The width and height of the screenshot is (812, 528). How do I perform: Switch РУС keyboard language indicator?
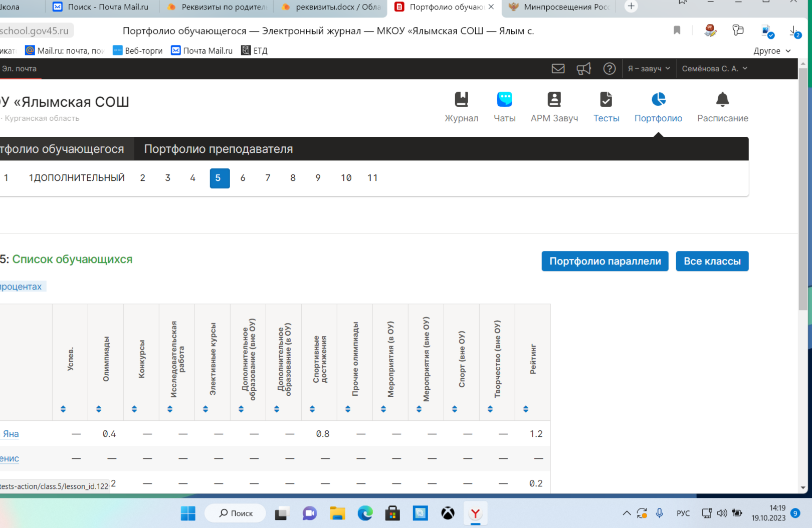pyautogui.click(x=683, y=513)
